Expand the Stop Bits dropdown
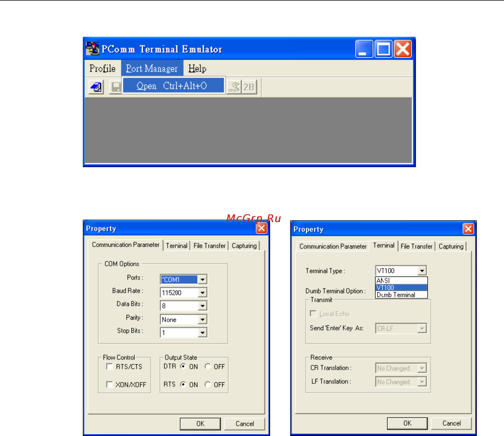 (203, 333)
